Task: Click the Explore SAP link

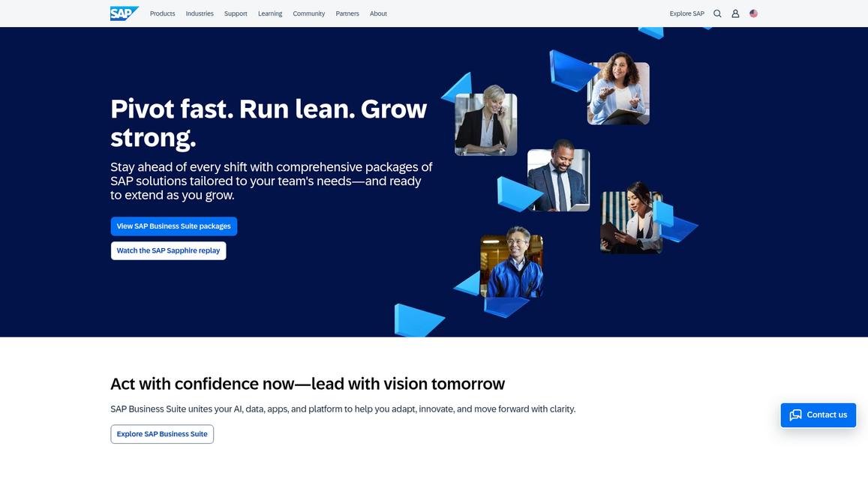Action: (x=687, y=13)
